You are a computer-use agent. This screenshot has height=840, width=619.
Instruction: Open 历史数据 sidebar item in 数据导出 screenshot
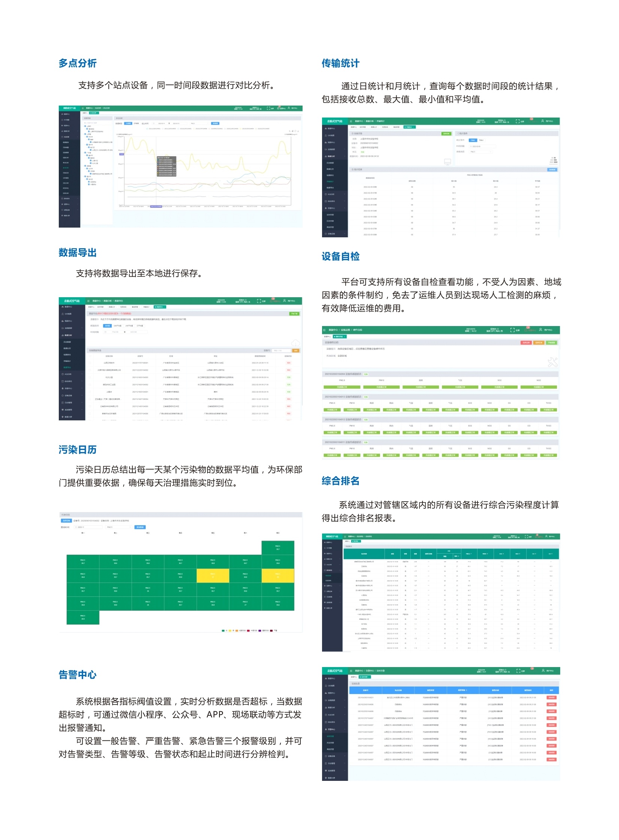click(67, 342)
